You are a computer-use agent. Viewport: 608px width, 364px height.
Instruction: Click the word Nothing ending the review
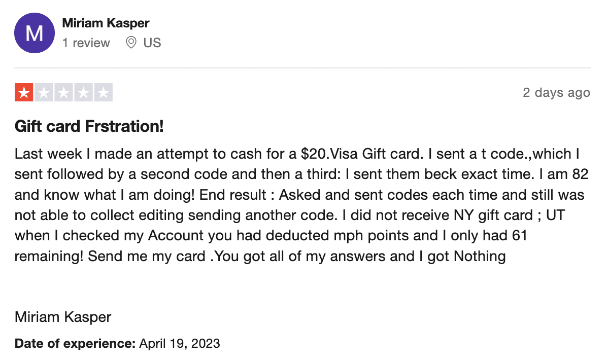click(480, 257)
